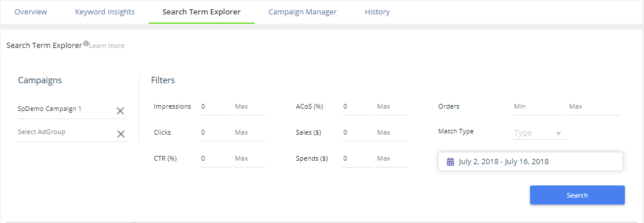The width and height of the screenshot is (644, 223).
Task: Clear the SpDemo Campaign 1 selection
Action: pos(120,111)
